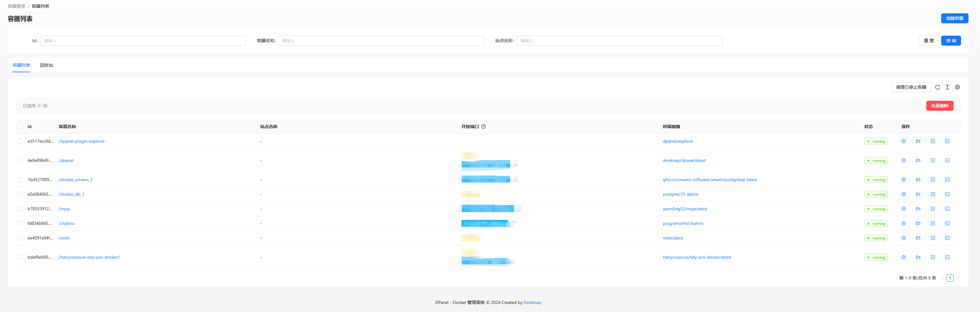Screen dimensions: 980x312
Task: Click next page arrow in pagination
Action: click(x=957, y=278)
